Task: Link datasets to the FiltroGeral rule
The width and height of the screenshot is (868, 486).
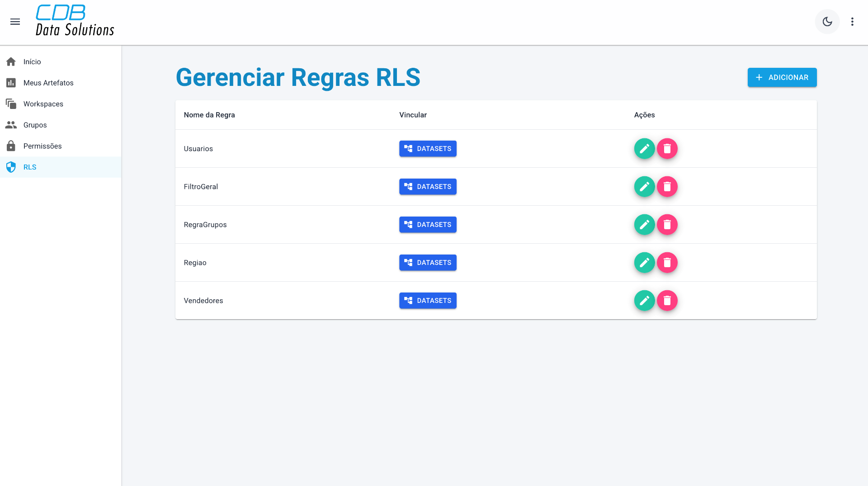Action: click(x=428, y=187)
